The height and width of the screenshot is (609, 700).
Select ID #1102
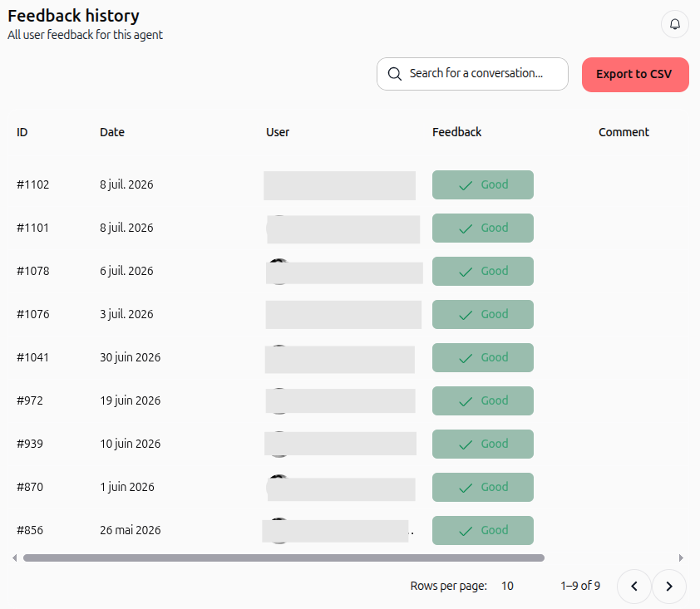click(33, 184)
